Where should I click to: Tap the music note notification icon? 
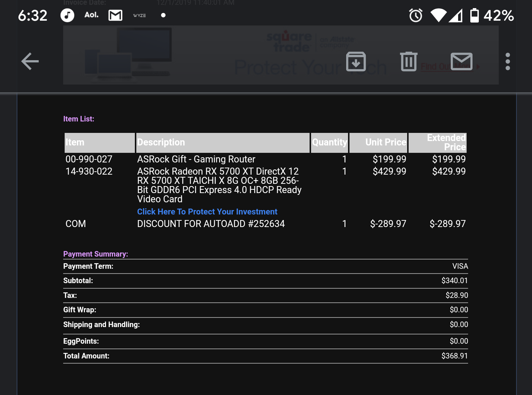(67, 16)
